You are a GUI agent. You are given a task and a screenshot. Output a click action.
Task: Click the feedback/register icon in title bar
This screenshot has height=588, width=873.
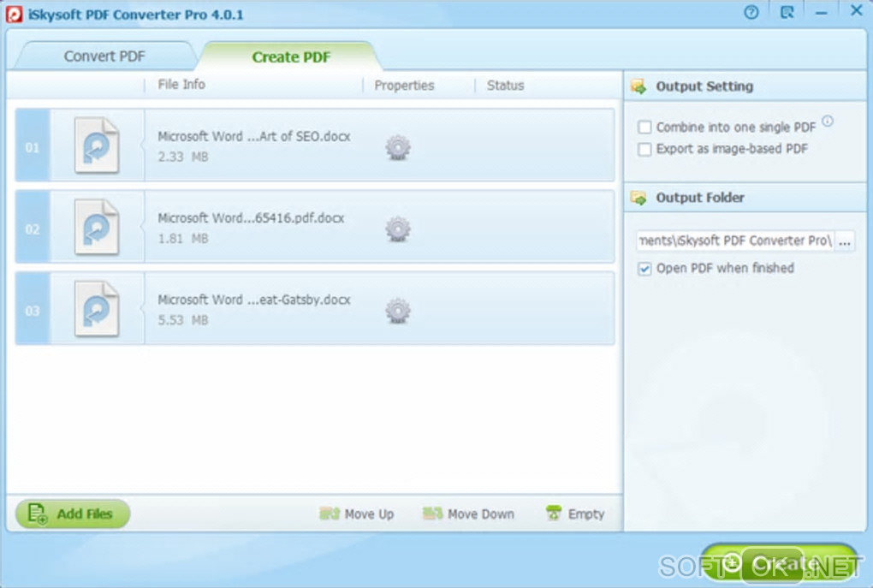(x=787, y=12)
